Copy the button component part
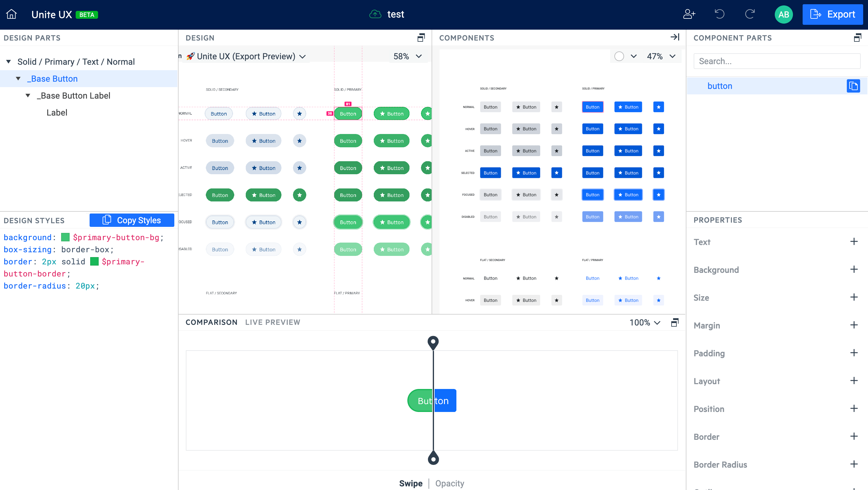Image resolution: width=868 pixels, height=490 pixels. click(853, 86)
